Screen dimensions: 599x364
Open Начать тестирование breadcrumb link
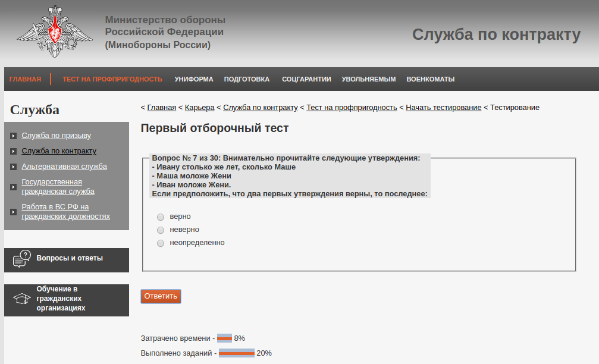[443, 108]
